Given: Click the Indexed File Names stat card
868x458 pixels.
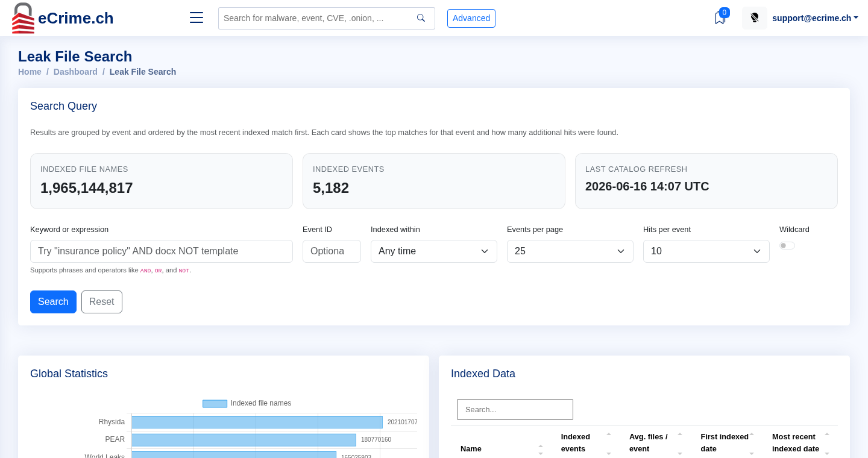Looking at the screenshot, I should [162, 181].
